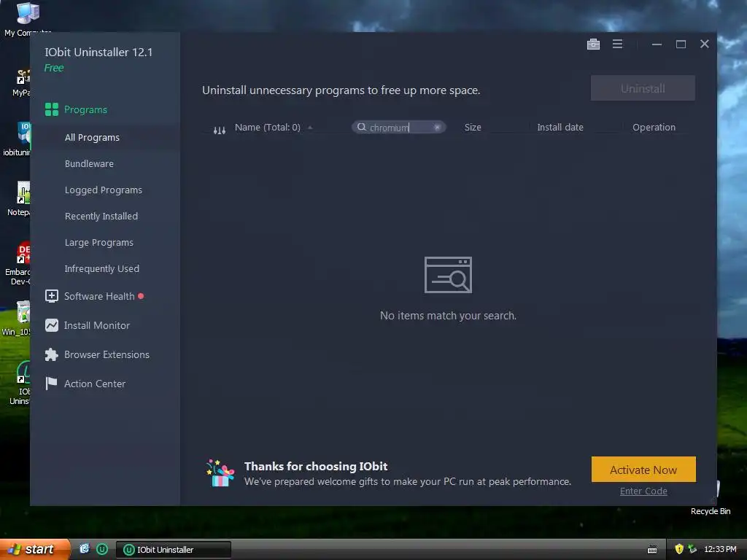
Task: Click the welcome gift box icon
Action: click(220, 473)
